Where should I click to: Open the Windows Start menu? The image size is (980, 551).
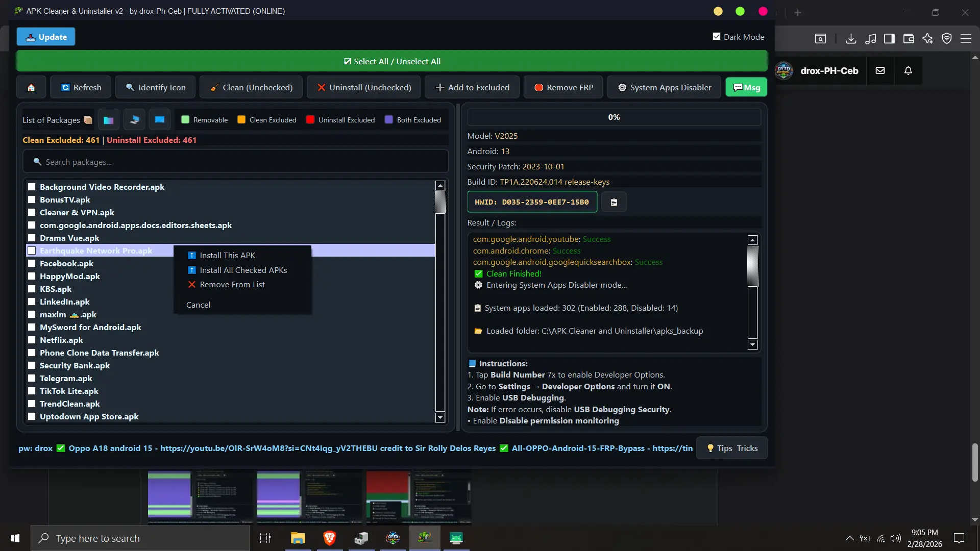[15, 538]
